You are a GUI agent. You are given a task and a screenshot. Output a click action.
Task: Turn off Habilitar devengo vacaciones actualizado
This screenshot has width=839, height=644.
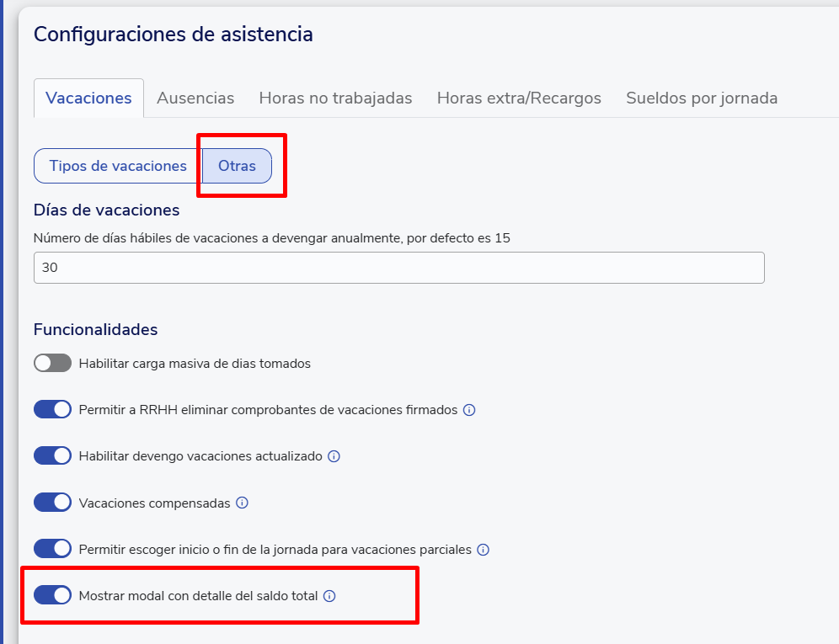pos(52,456)
